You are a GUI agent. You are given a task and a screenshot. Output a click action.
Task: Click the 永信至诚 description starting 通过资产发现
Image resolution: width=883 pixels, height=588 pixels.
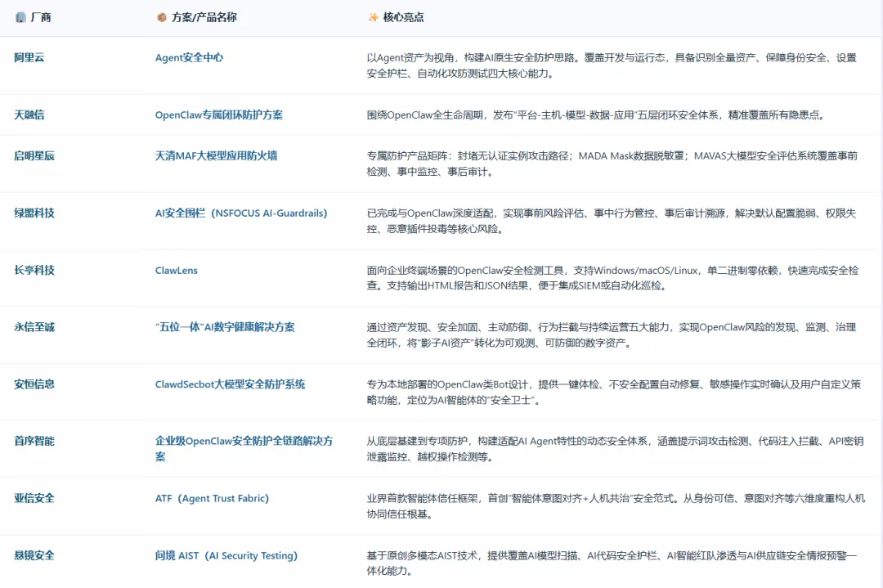coord(612,335)
